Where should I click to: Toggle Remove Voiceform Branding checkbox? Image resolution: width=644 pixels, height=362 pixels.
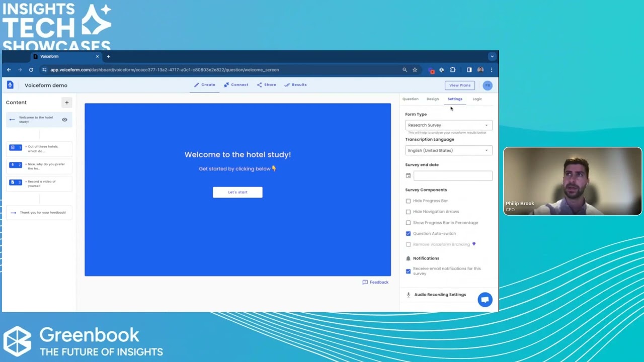(408, 244)
